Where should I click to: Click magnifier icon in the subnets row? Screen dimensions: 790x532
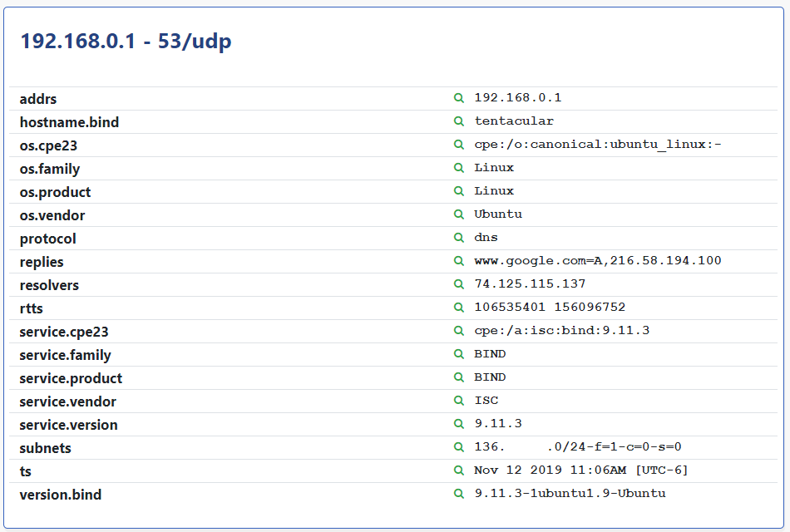coord(458,447)
